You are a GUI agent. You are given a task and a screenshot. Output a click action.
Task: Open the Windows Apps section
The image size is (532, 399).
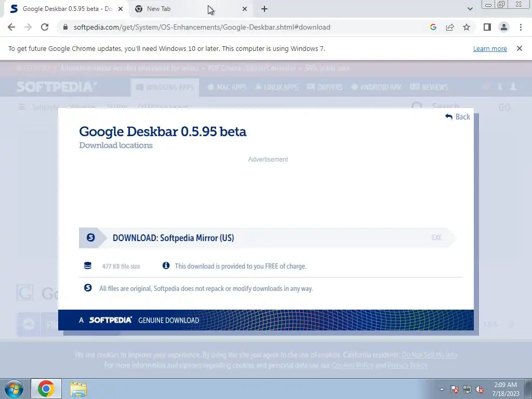click(165, 87)
